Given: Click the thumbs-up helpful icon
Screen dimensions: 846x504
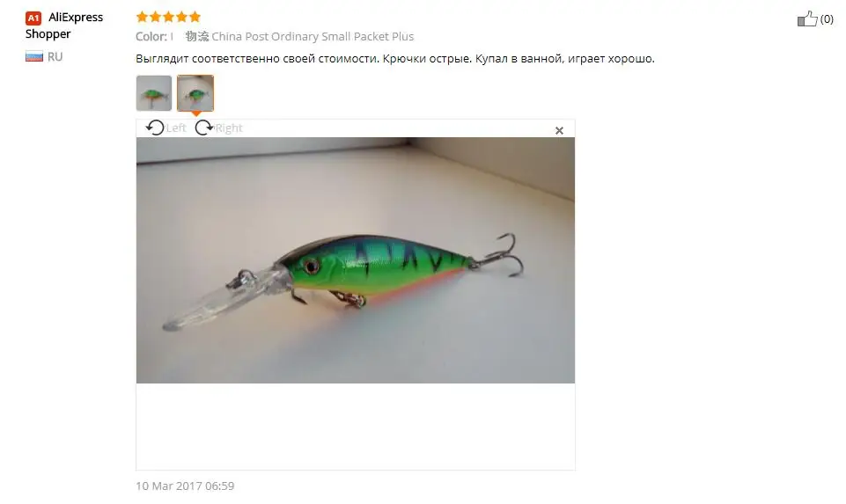Looking at the screenshot, I should (807, 18).
